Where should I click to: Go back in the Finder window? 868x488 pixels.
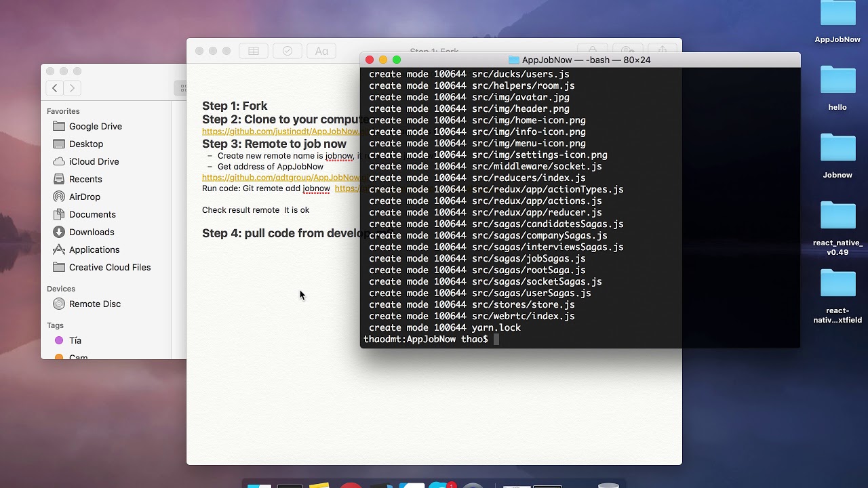pos(55,87)
